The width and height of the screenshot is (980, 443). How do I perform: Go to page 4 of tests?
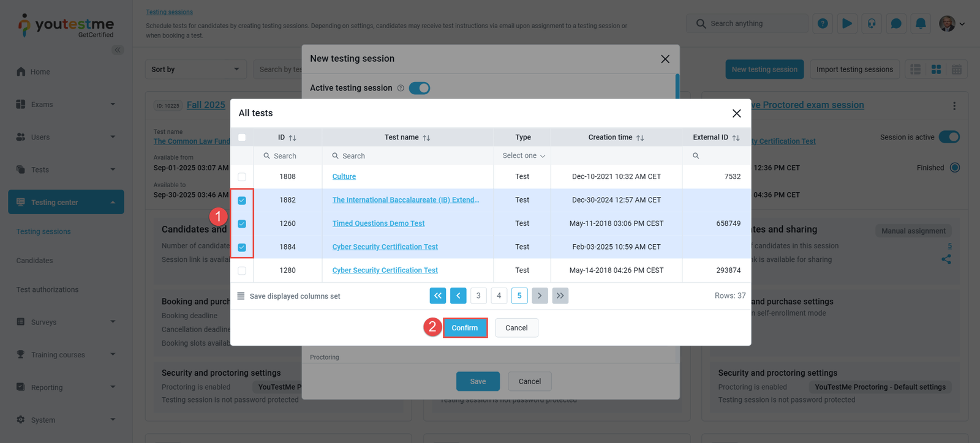499,296
